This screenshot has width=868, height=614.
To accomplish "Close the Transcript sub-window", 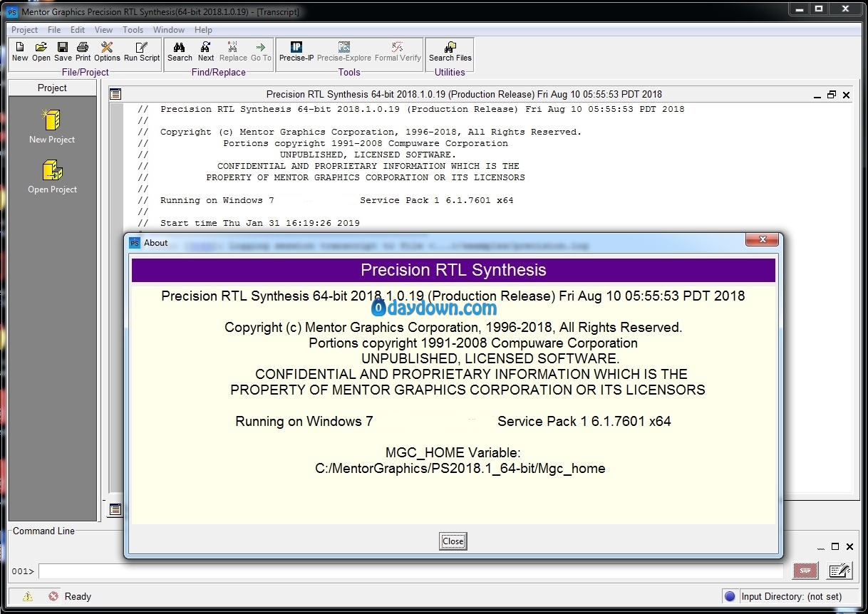I will click(x=847, y=95).
